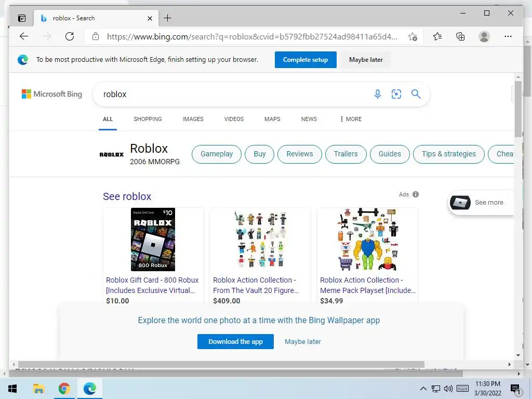Image resolution: width=532 pixels, height=399 pixels.
Task: Switch to the NEWS search tab
Action: pos(309,119)
